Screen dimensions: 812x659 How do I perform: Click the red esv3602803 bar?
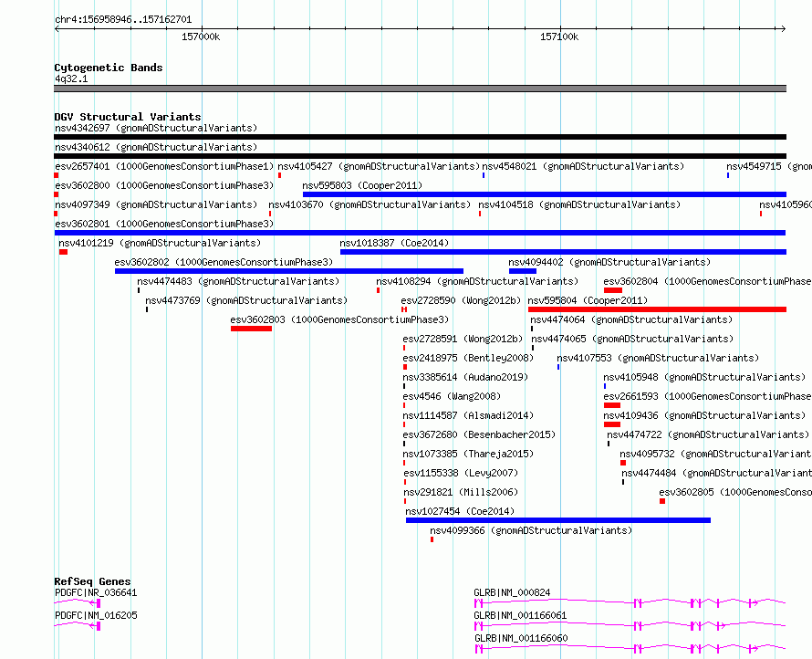tap(251, 329)
